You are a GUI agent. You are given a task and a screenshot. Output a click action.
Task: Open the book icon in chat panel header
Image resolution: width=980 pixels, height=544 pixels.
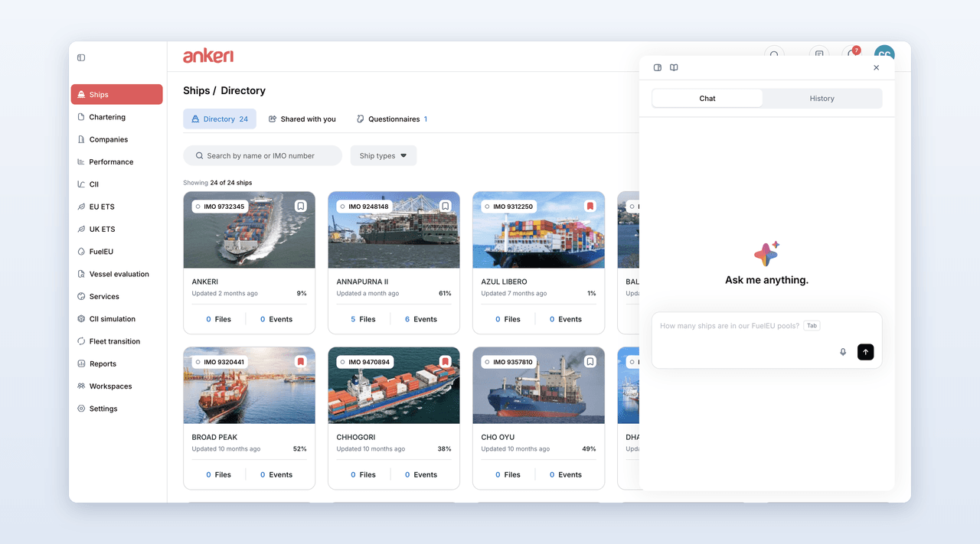pyautogui.click(x=674, y=67)
